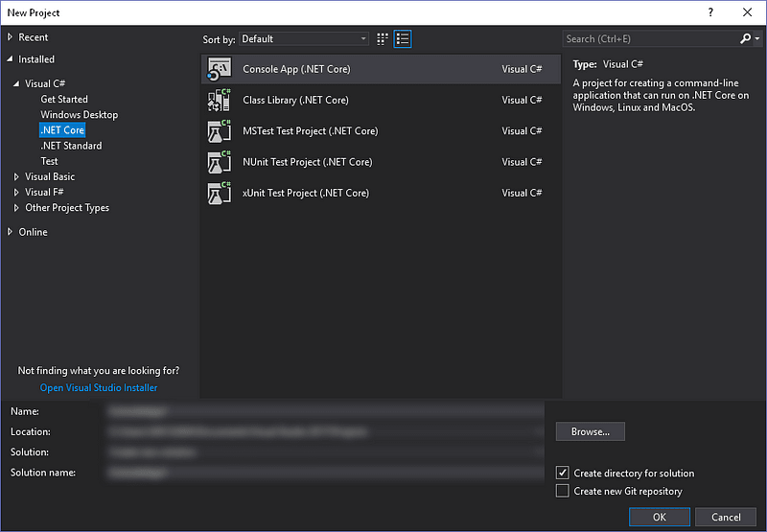The width and height of the screenshot is (767, 532).
Task: Select Test category under Visual C#
Action: (x=49, y=161)
